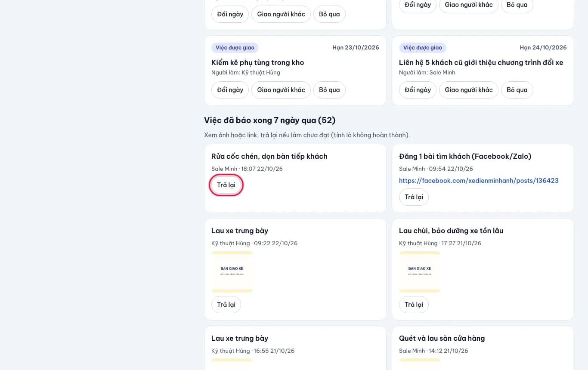This screenshot has height=370, width=588.
Task: View photo thumbnail for Lau chùi, bảo dưỡng xe tồn lâu
Action: [420, 272]
